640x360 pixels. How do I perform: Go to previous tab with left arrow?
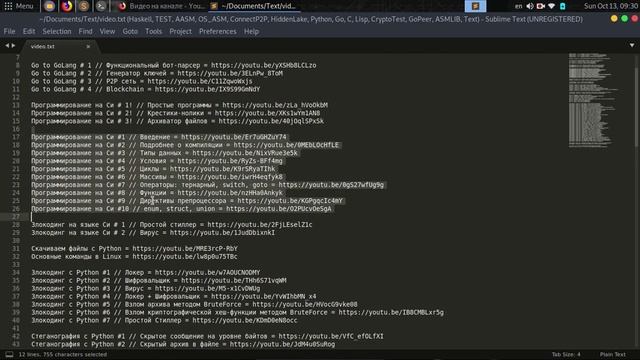(x=7, y=46)
